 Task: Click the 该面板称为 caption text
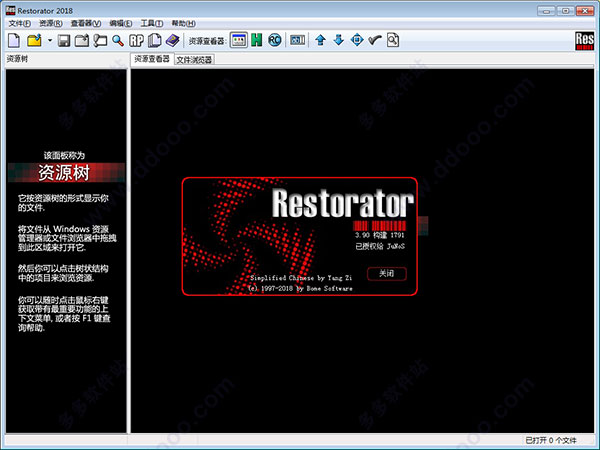[x=64, y=155]
